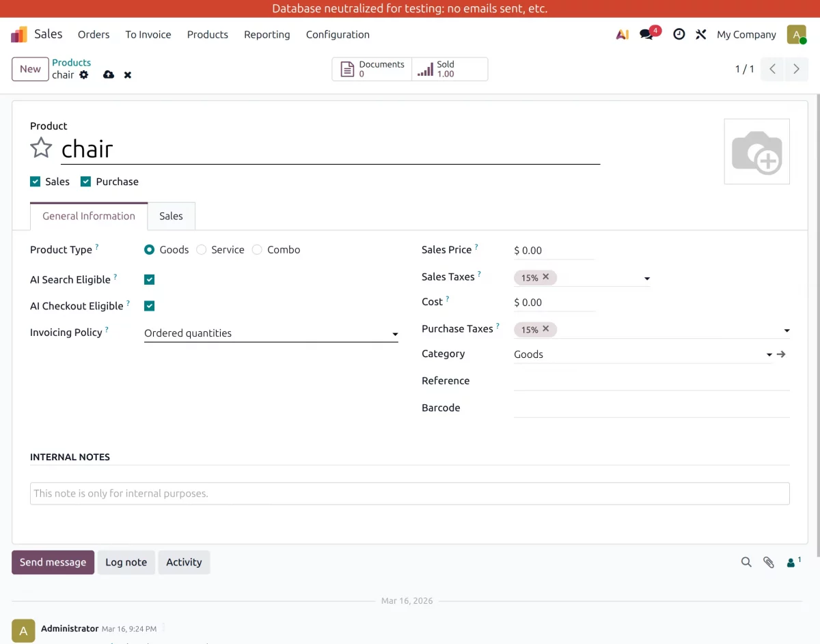Open the activities clock icon
This screenshot has width=820, height=644.
tap(679, 33)
